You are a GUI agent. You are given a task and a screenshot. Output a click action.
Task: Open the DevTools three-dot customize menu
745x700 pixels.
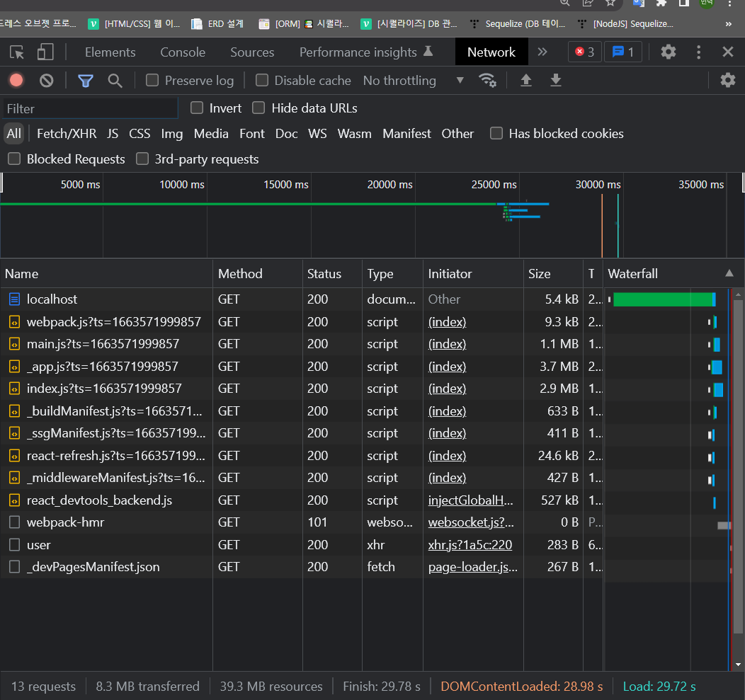point(699,52)
